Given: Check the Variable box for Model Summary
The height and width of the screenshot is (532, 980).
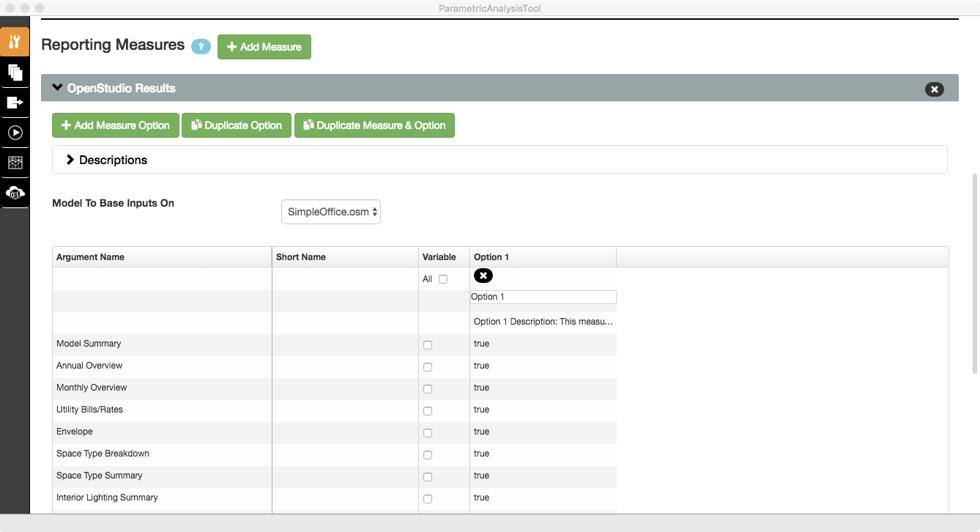Looking at the screenshot, I should pyautogui.click(x=428, y=344).
